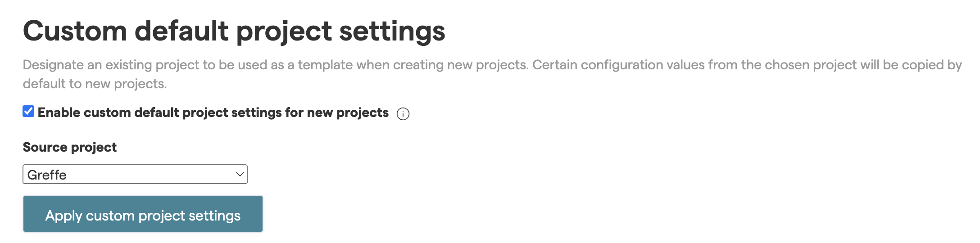980x243 pixels.
Task: Click the 'default to new projects.' text line
Action: click(95, 84)
